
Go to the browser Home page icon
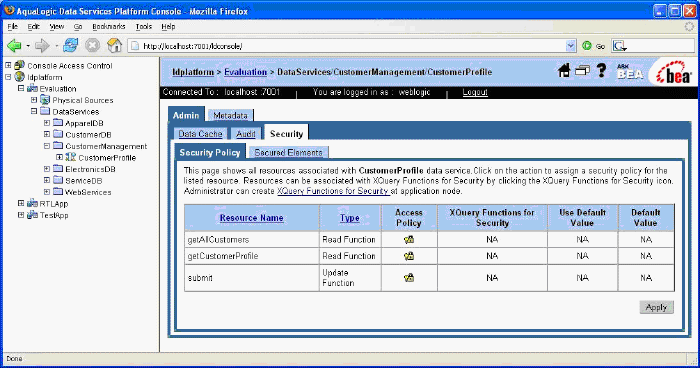[x=114, y=46]
